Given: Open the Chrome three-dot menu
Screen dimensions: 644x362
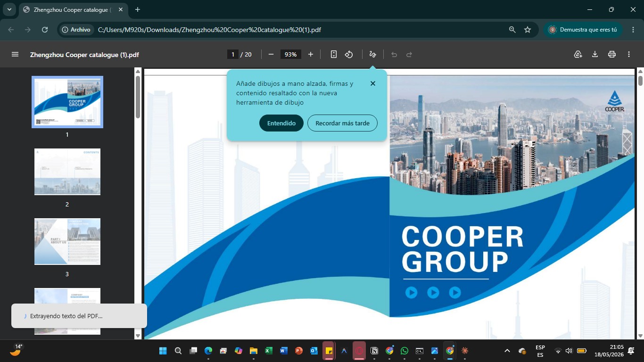Looking at the screenshot, I should point(633,29).
